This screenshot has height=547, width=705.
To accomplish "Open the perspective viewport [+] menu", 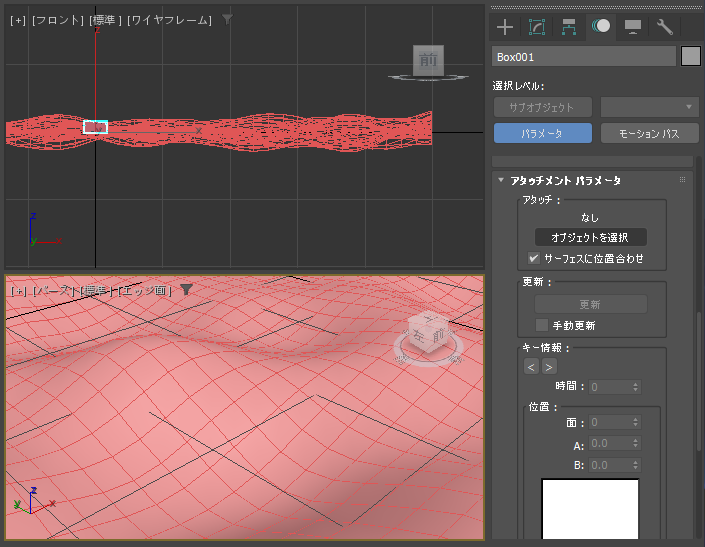I will pyautogui.click(x=18, y=291).
